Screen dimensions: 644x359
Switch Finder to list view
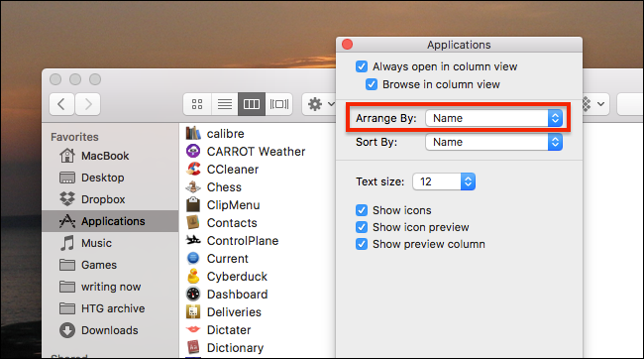pos(225,104)
